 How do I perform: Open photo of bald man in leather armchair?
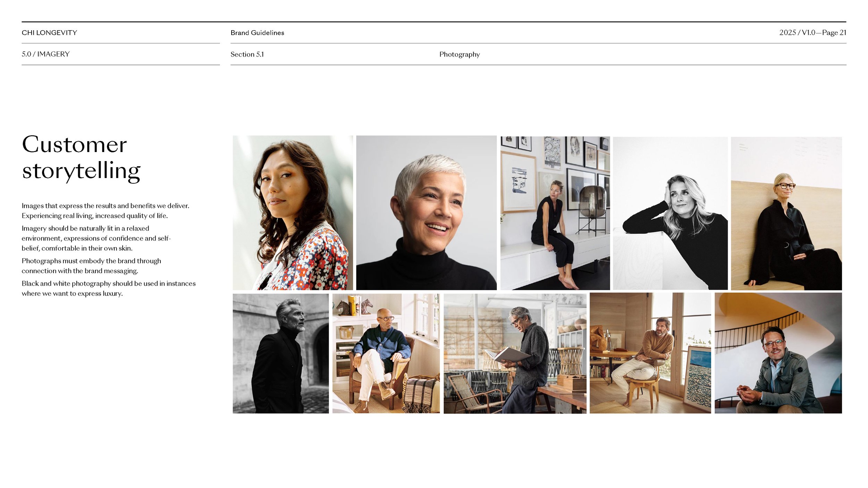click(x=386, y=353)
